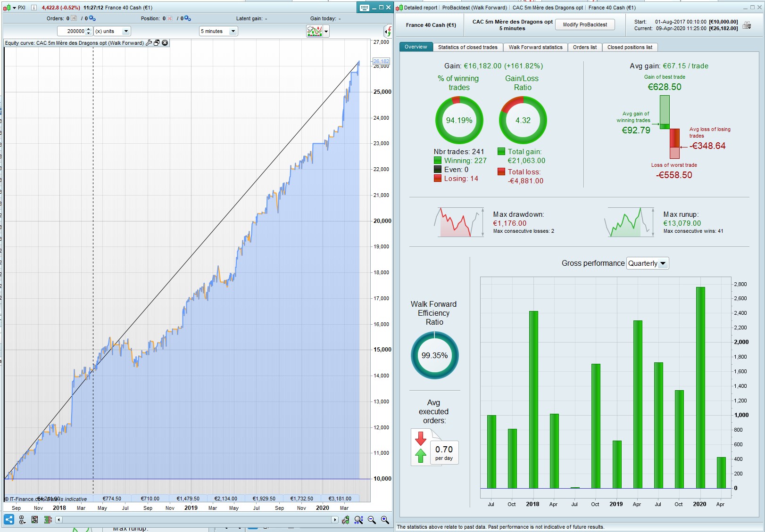Click the auto-fit zoom icon

click(358, 520)
